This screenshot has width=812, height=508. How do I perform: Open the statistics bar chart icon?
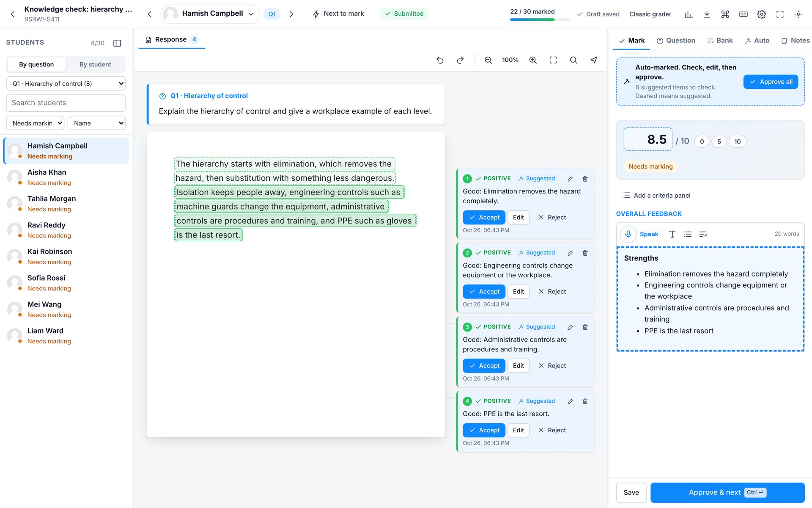pyautogui.click(x=688, y=14)
